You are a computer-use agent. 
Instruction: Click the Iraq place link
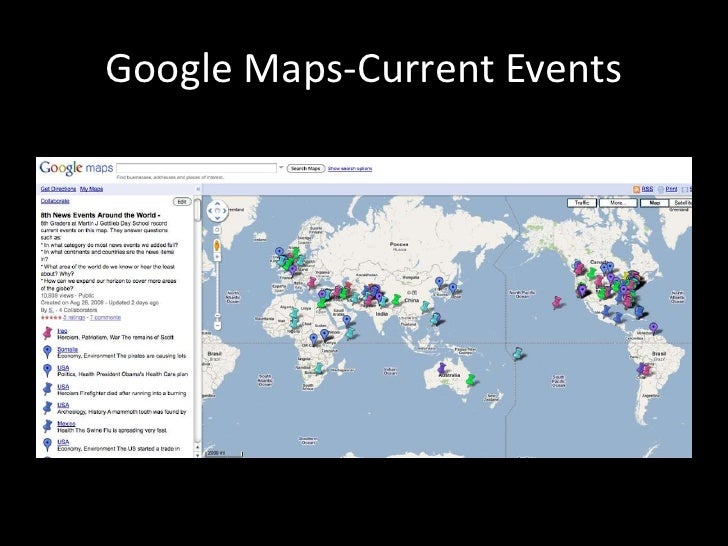point(62,331)
